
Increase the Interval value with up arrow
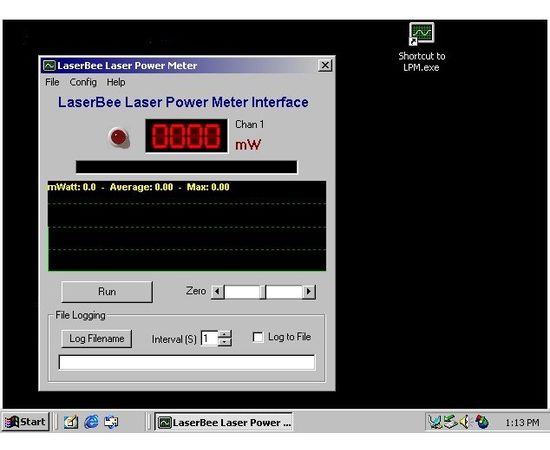point(225,334)
